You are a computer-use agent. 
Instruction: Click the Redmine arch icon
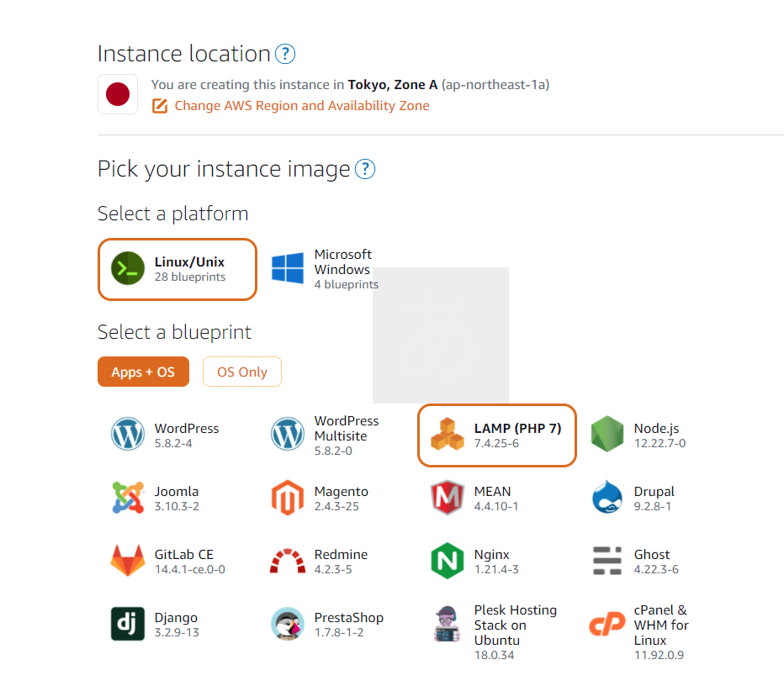click(288, 561)
